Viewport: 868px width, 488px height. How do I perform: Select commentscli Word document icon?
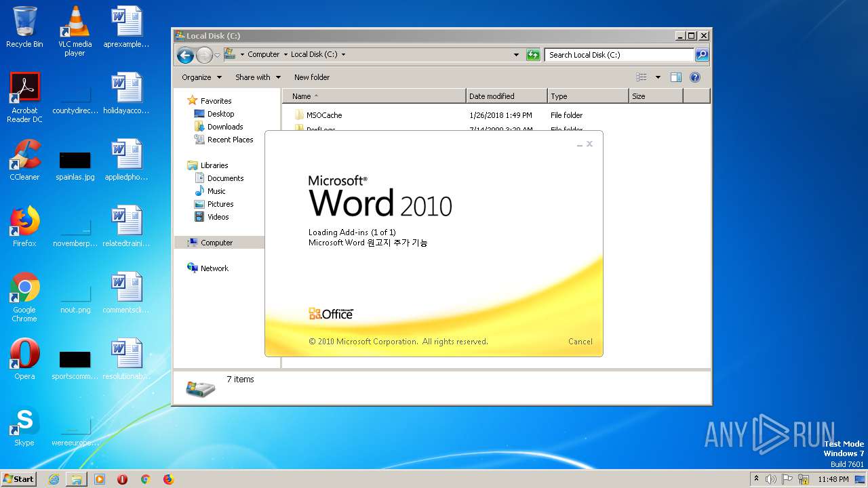coord(126,293)
